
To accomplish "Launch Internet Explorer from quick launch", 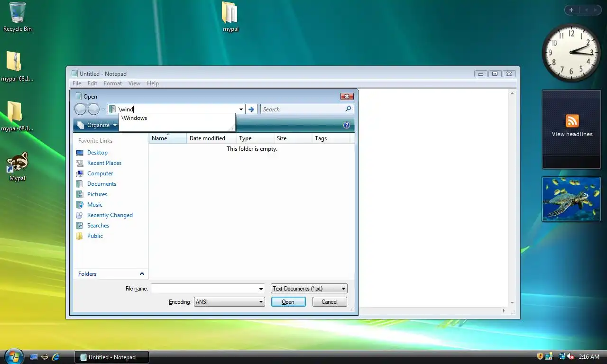I will pos(55,357).
